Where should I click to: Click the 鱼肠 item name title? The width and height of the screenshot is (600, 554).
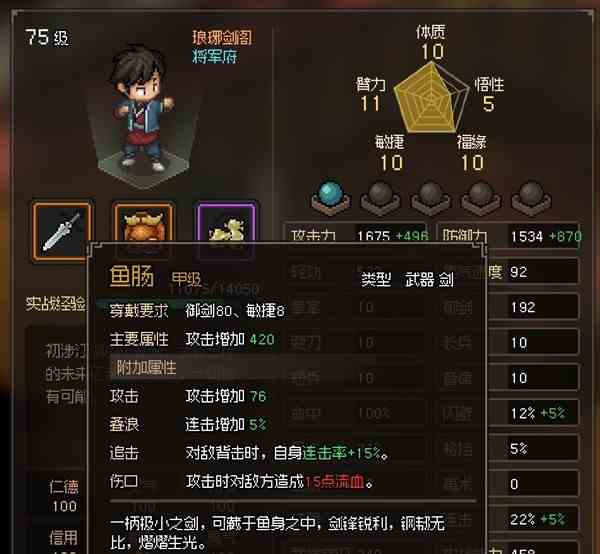tap(131, 276)
